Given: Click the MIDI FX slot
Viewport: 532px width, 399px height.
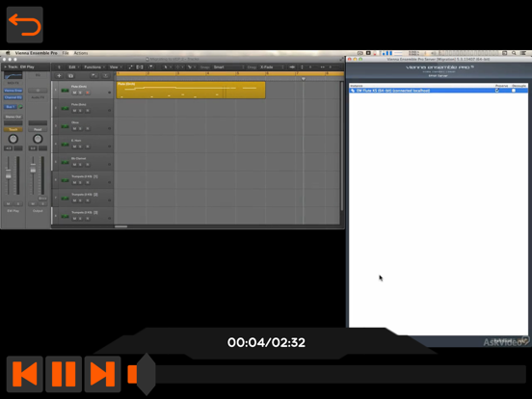Looking at the screenshot, I should [13, 83].
